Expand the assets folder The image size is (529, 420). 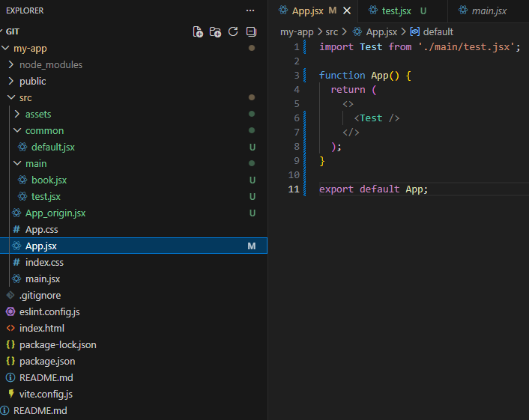pos(17,114)
